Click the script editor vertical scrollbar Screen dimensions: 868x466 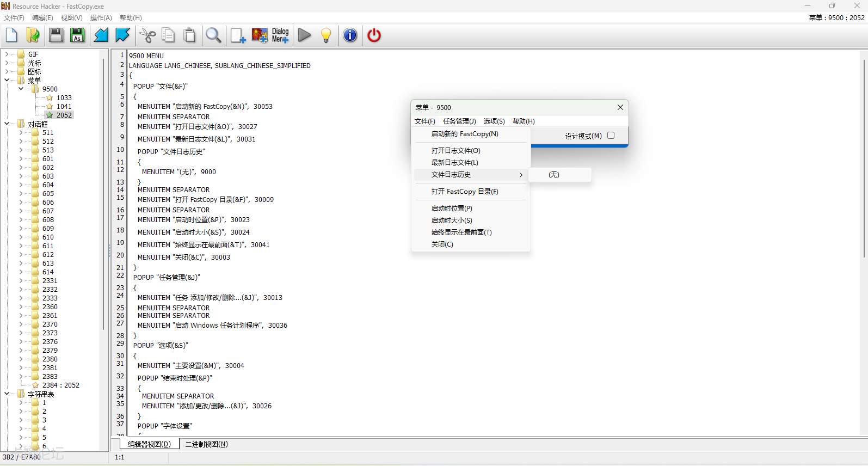(x=863, y=163)
